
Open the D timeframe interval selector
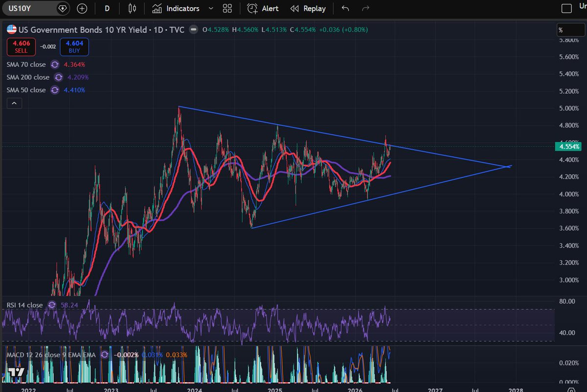[x=107, y=8]
